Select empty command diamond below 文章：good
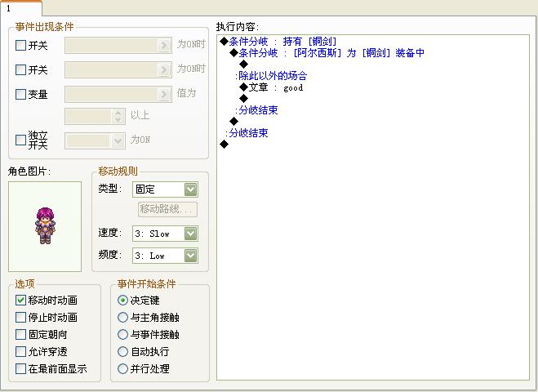Screen dimensions: 538x392 (x=243, y=99)
